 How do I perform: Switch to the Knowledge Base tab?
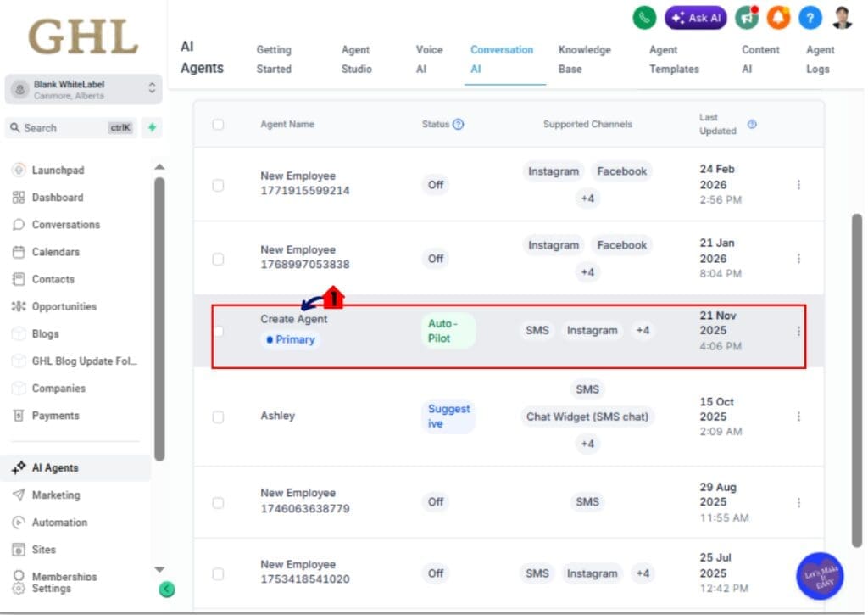tap(584, 59)
